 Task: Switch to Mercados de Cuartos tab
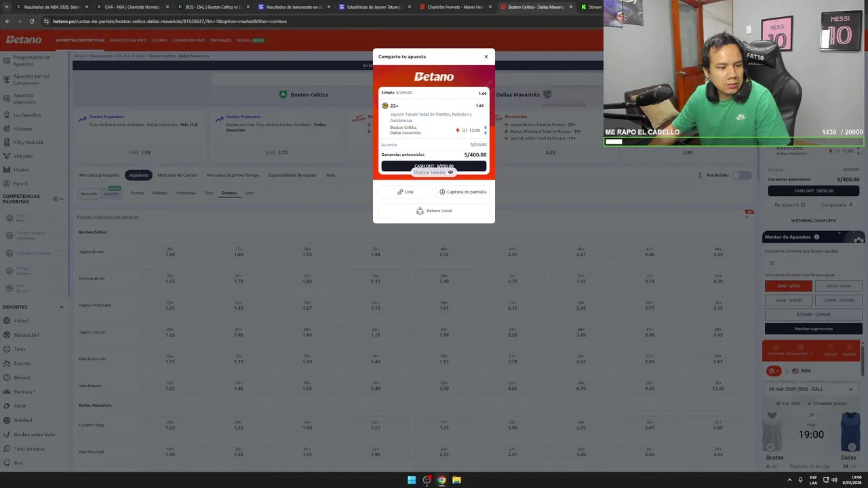click(178, 176)
